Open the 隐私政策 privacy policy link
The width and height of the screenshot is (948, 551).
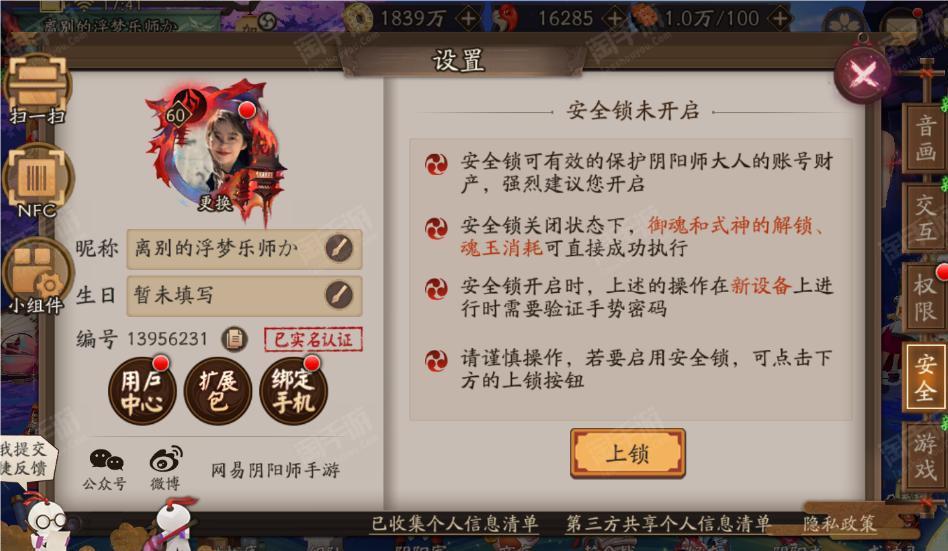point(839,523)
